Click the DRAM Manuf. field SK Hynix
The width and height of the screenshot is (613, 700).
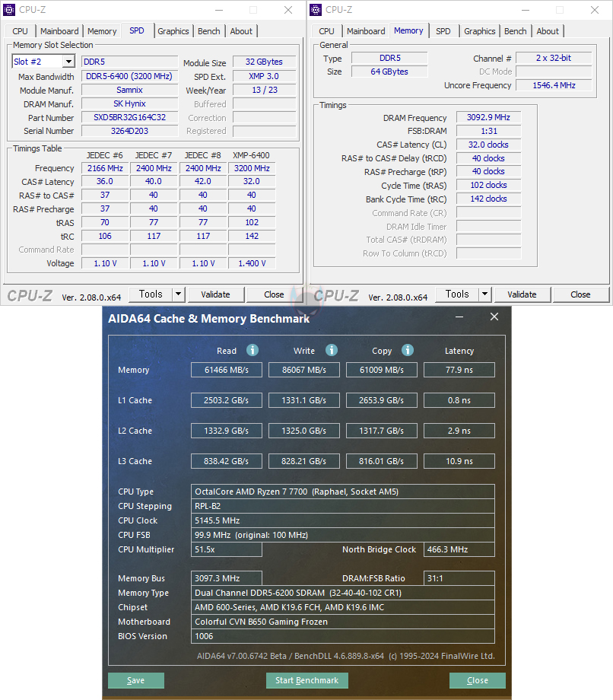pos(129,103)
